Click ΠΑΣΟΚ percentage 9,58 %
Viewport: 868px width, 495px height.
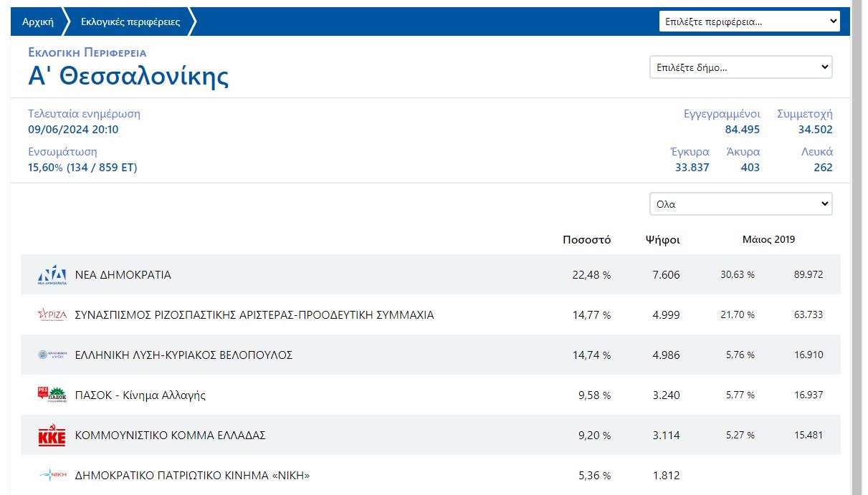594,395
